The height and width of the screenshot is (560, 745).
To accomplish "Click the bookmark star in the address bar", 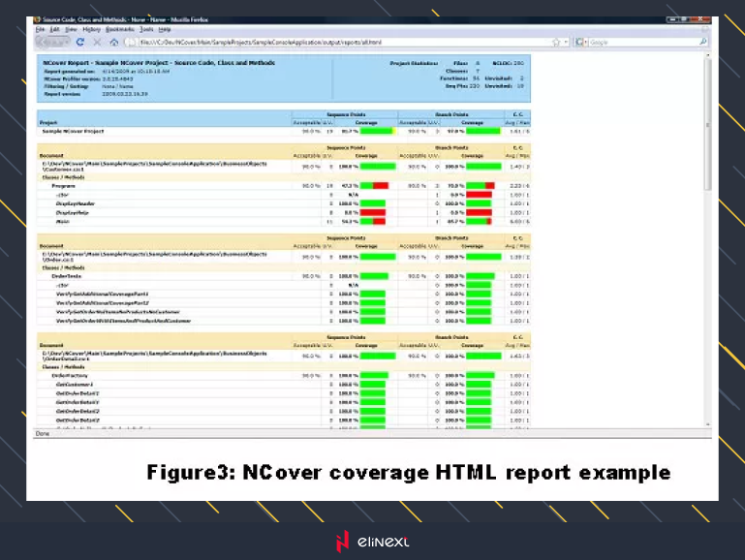I will 556,43.
